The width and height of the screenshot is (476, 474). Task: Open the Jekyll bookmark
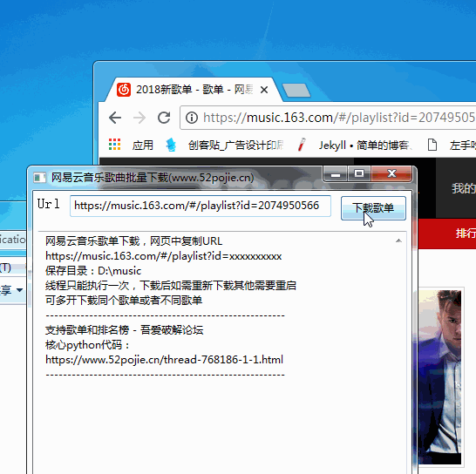355,145
